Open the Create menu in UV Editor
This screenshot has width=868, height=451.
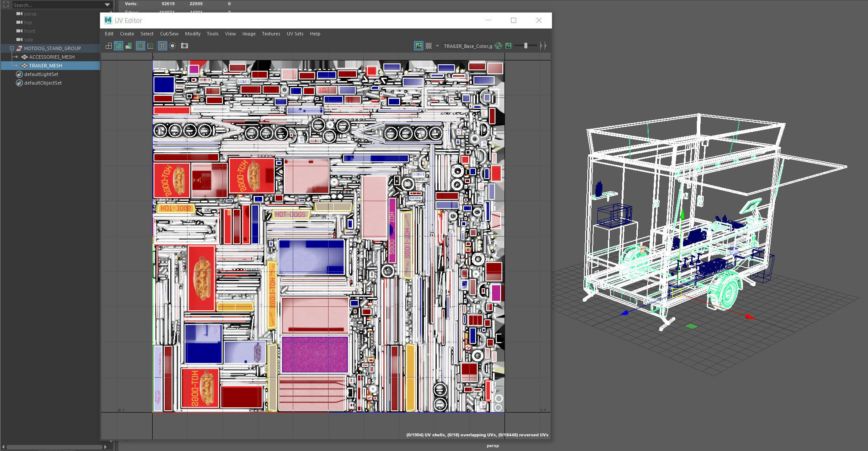click(127, 34)
